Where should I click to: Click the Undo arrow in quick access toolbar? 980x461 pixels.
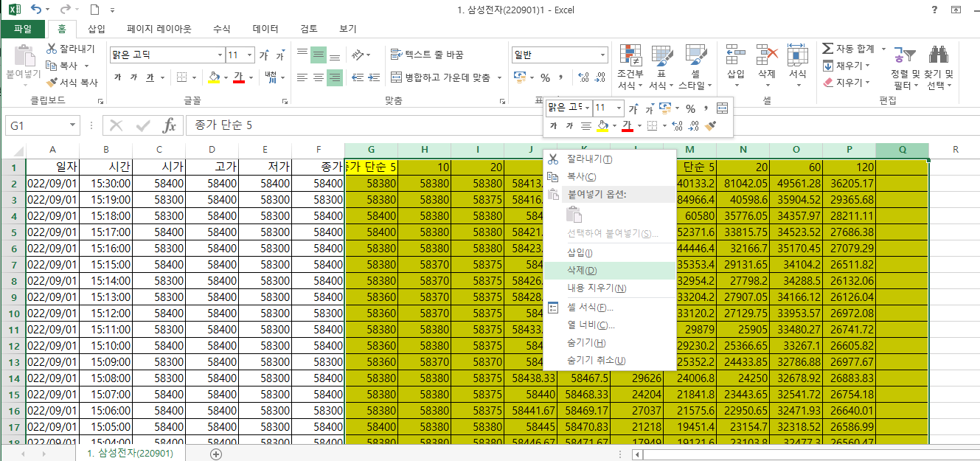tap(36, 10)
